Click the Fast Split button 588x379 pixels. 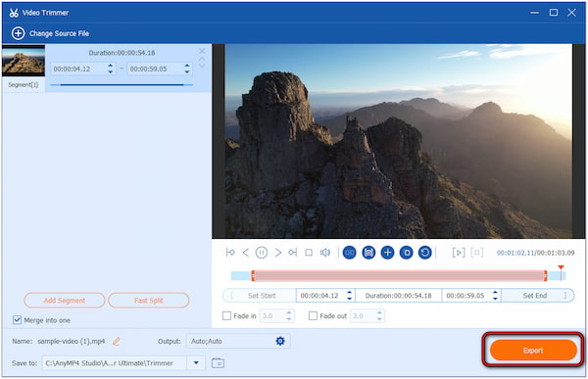pyautogui.click(x=149, y=301)
